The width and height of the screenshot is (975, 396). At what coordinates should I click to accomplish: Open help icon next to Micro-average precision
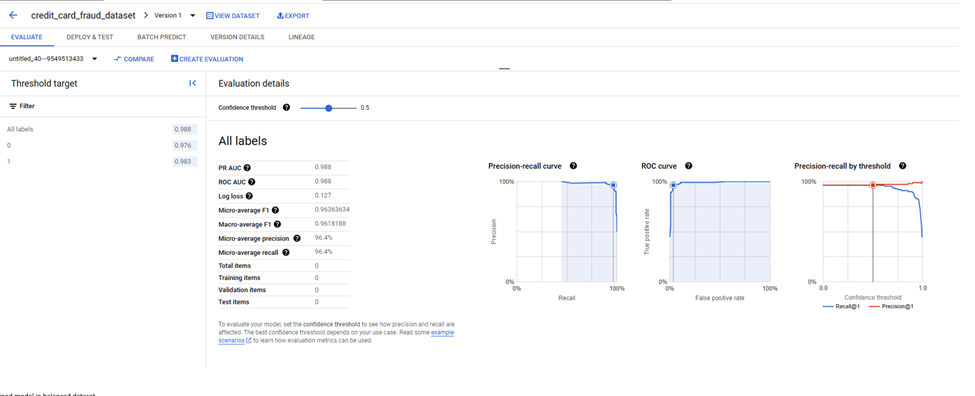[297, 238]
